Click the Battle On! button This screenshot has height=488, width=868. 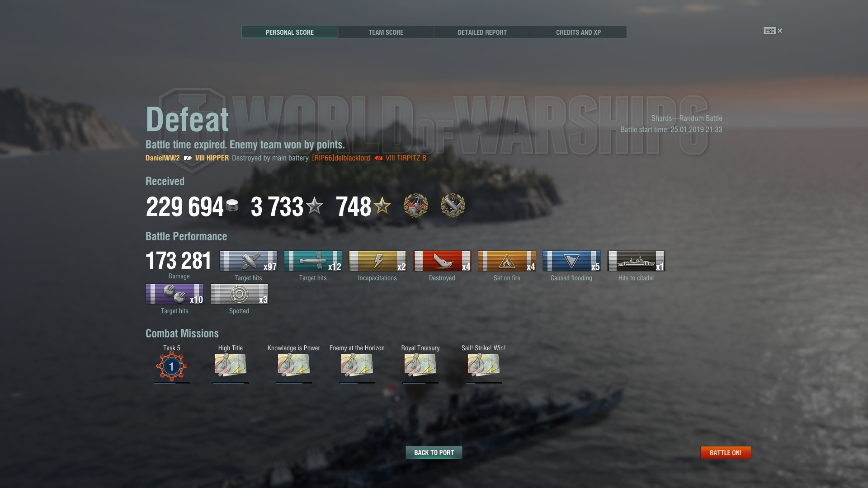[726, 452]
